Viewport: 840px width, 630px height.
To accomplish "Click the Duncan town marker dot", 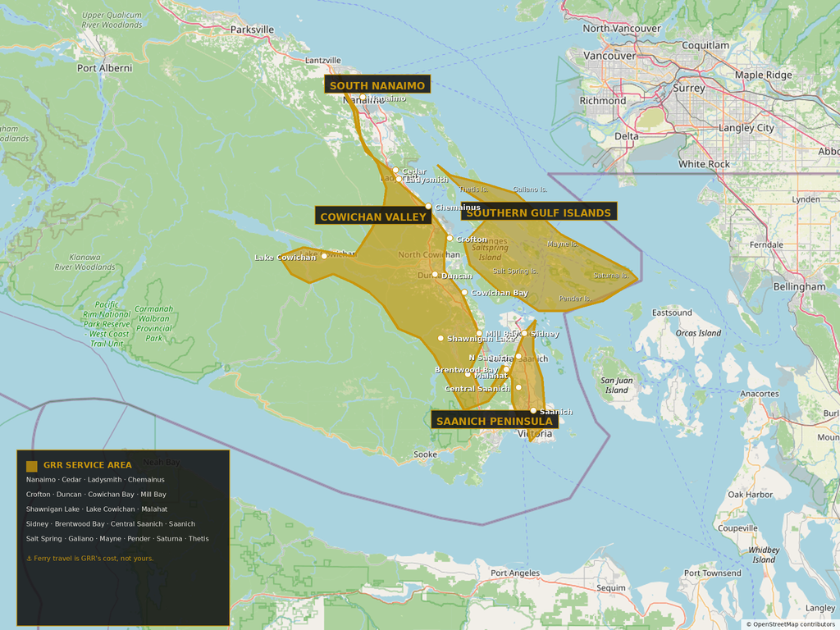I will 435,274.
